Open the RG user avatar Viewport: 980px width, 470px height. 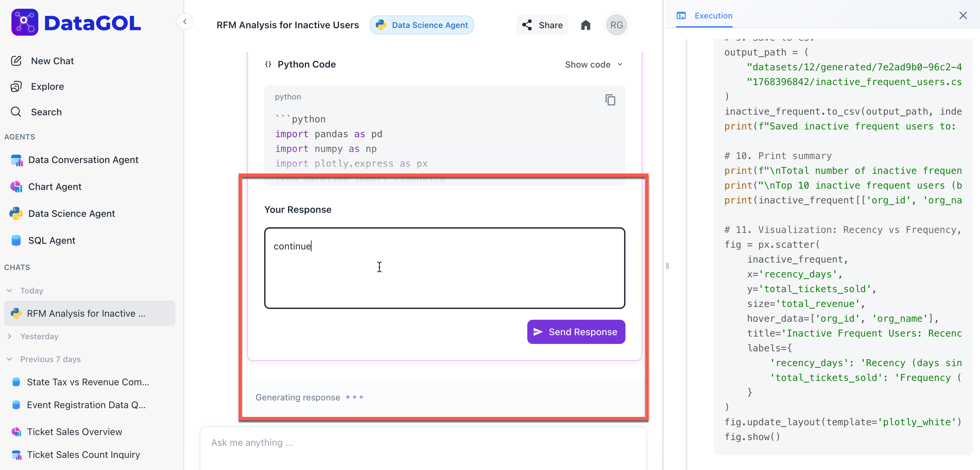click(x=616, y=25)
